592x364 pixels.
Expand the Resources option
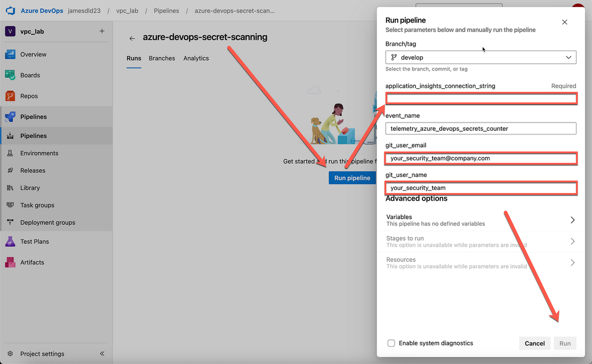pos(481,263)
